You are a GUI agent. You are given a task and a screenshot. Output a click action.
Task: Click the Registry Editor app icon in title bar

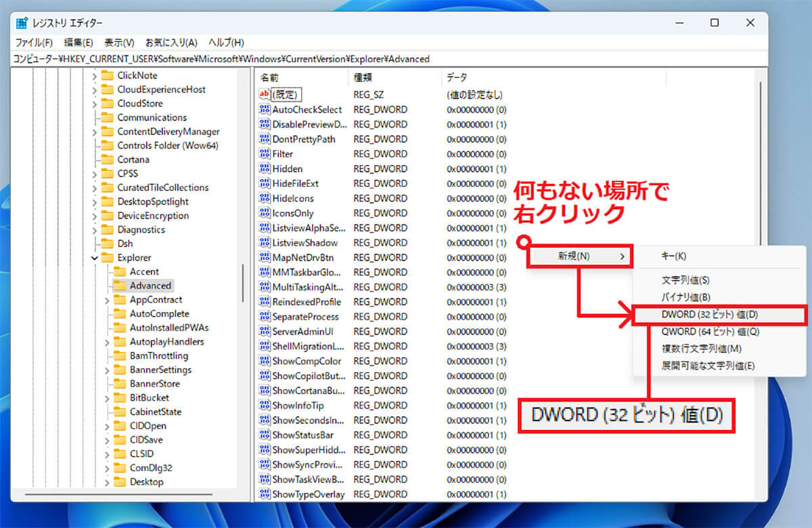(22, 22)
